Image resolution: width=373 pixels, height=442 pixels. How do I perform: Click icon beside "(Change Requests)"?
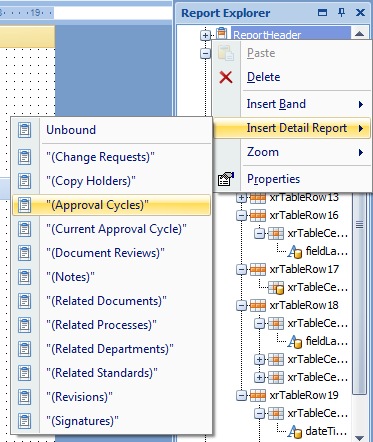point(24,157)
